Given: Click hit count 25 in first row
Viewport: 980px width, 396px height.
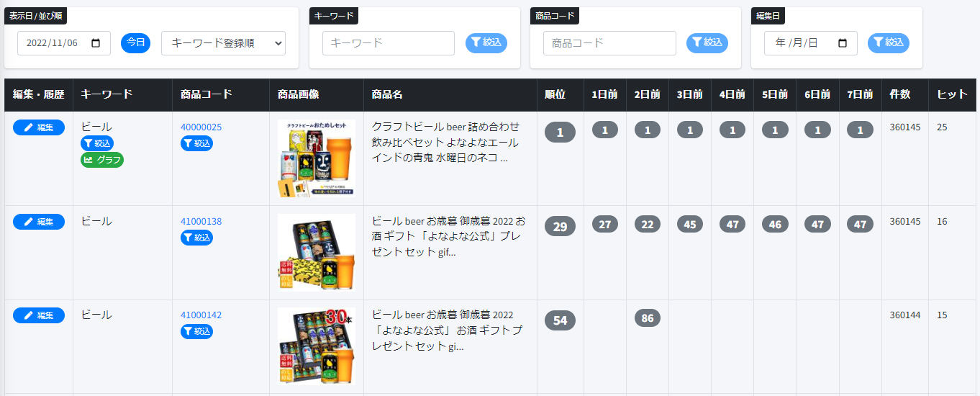Looking at the screenshot, I should [942, 127].
